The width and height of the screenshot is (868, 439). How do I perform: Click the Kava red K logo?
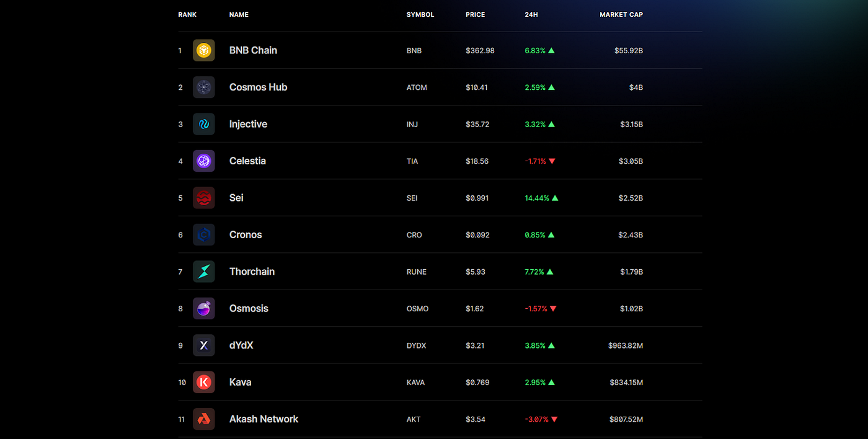click(x=203, y=383)
